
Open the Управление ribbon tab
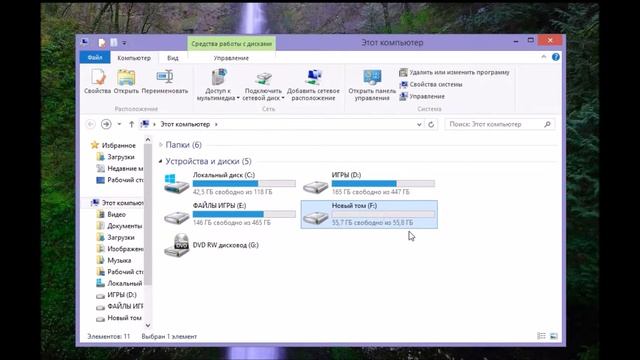coord(231,58)
